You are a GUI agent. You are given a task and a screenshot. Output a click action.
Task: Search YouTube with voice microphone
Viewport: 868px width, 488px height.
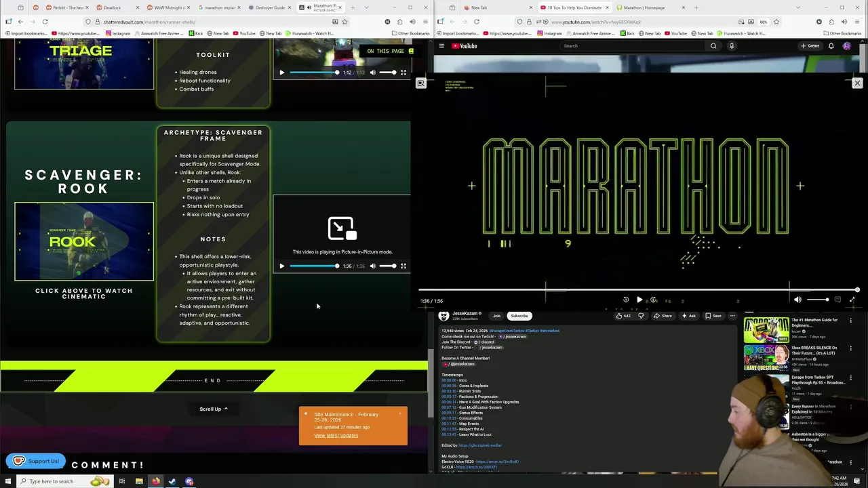[732, 46]
